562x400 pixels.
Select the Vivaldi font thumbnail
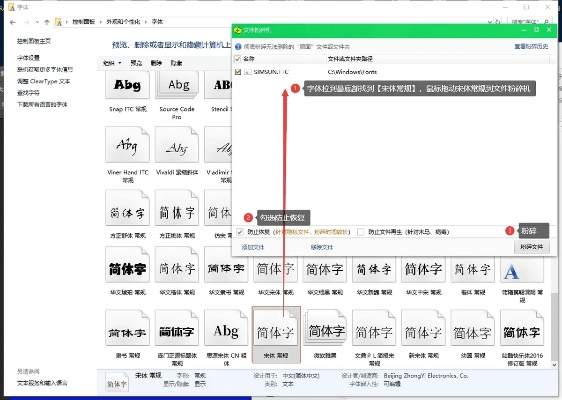point(177,145)
